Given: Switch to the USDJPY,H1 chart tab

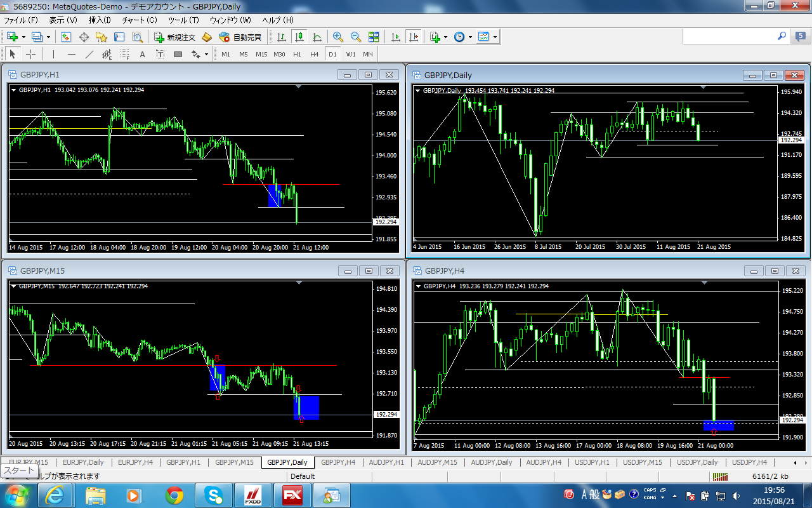Looking at the screenshot, I should tap(592, 462).
